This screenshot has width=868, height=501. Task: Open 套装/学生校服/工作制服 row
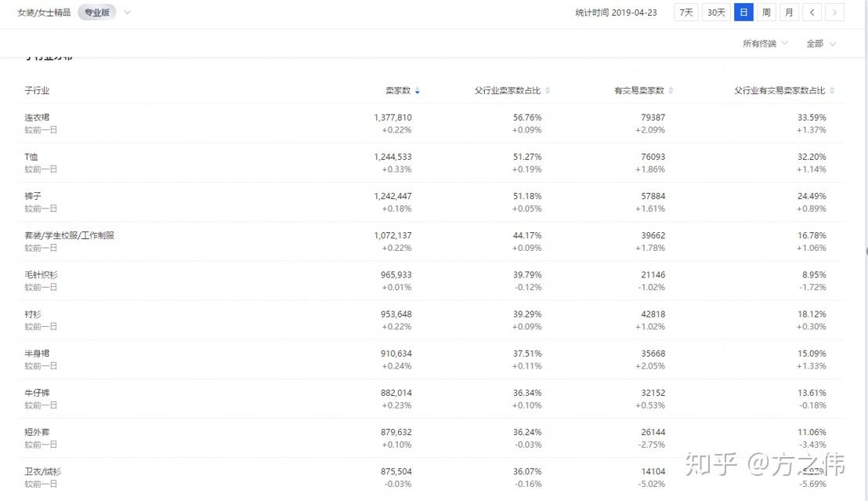(x=69, y=235)
